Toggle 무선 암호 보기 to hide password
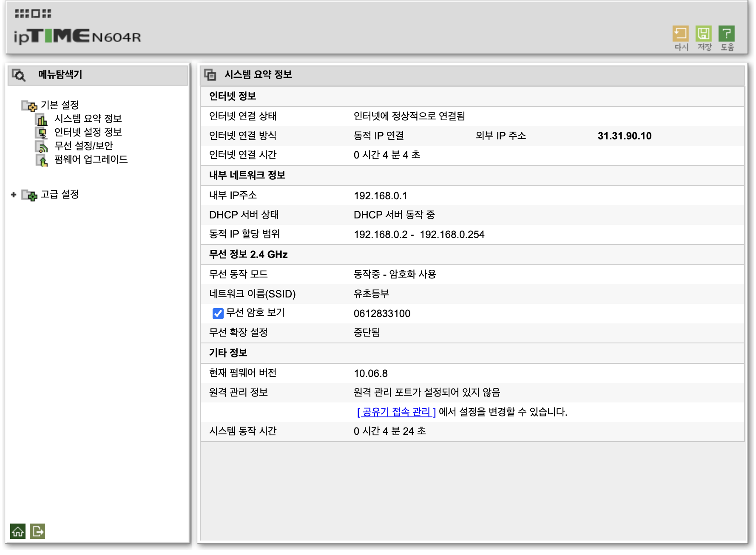Image resolution: width=756 pixels, height=555 pixels. click(218, 314)
